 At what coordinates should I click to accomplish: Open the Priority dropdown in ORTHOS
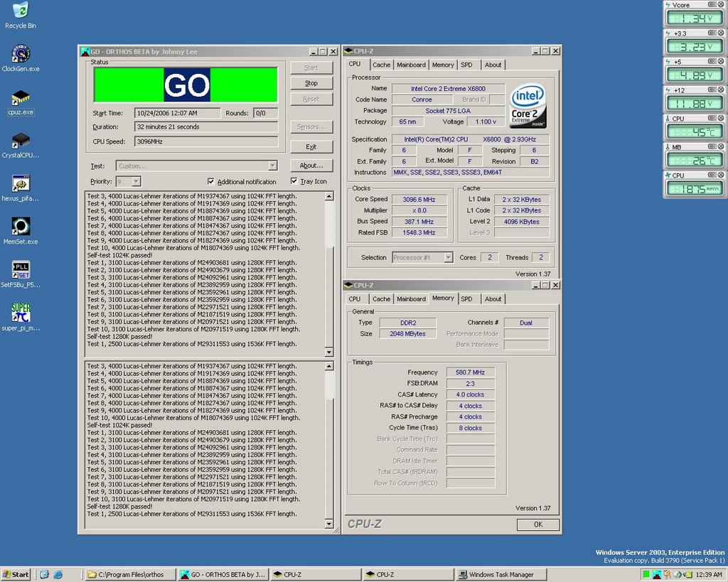(x=136, y=181)
